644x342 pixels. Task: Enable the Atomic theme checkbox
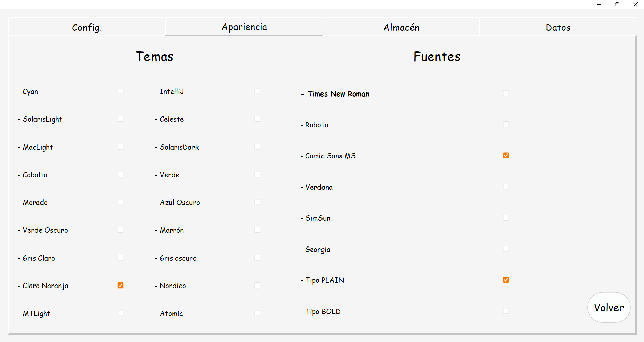(x=257, y=313)
